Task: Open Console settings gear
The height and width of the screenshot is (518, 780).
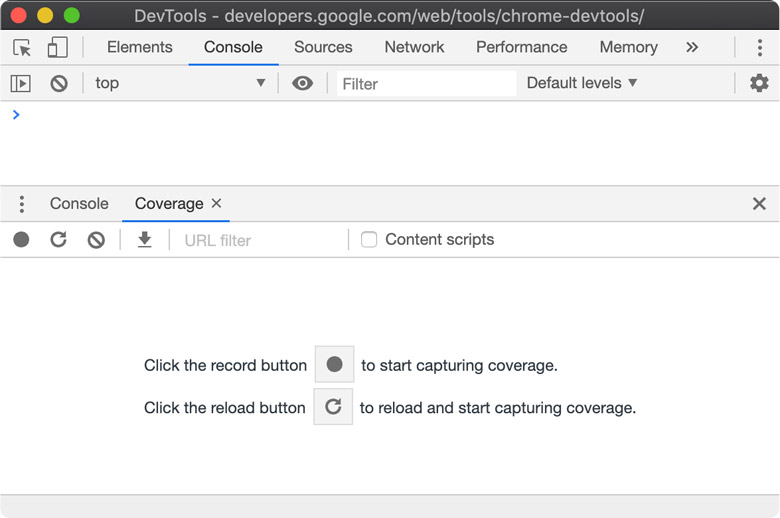Action: pyautogui.click(x=759, y=83)
